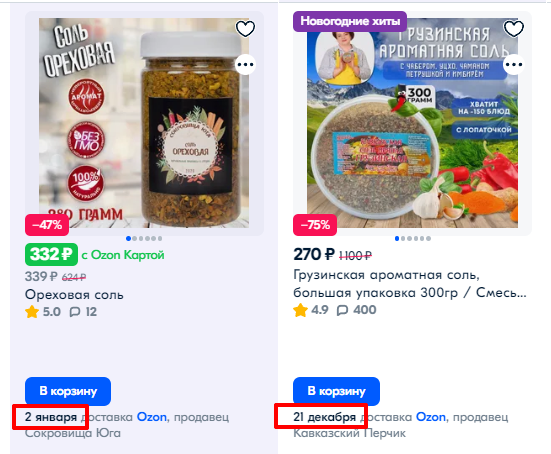
Task: Open the Ореховая соль jar product image
Action: (x=144, y=123)
